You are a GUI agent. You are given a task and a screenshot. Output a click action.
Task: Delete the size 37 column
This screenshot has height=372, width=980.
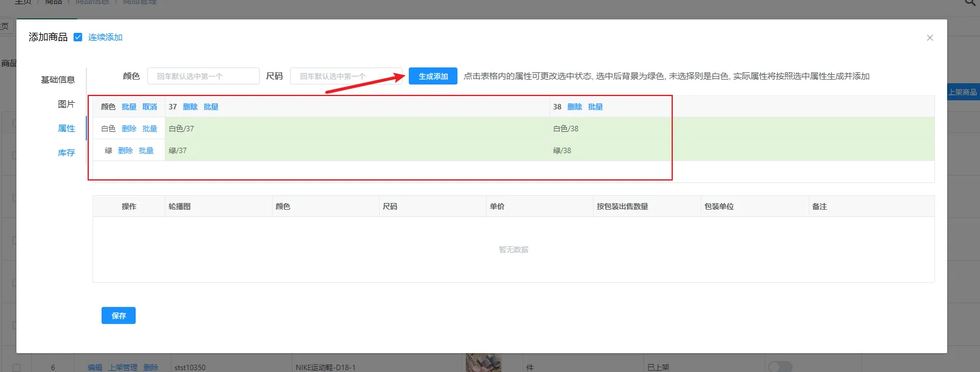coord(190,107)
